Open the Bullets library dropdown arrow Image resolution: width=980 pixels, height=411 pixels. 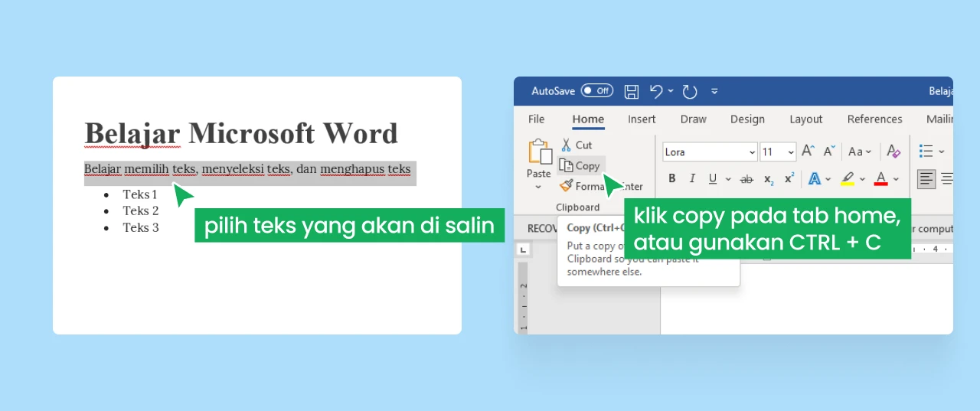(x=942, y=152)
